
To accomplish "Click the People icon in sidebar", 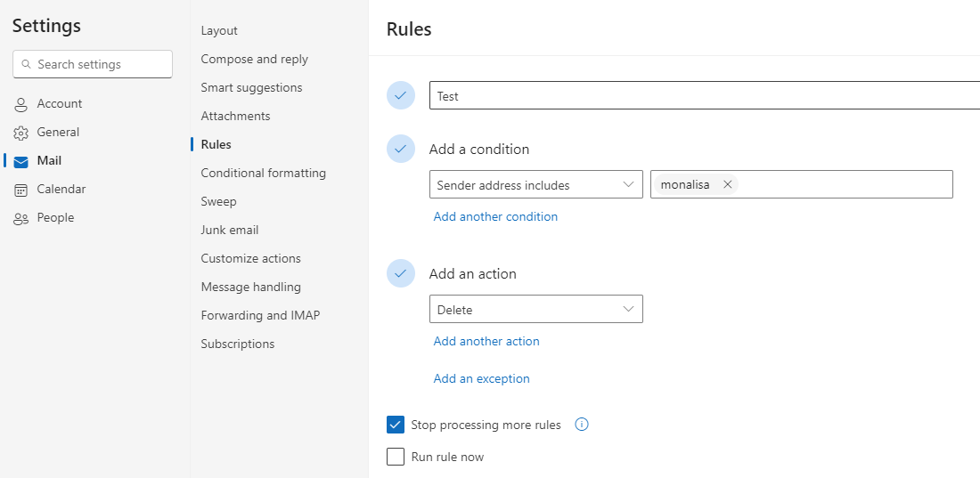I will (20, 218).
